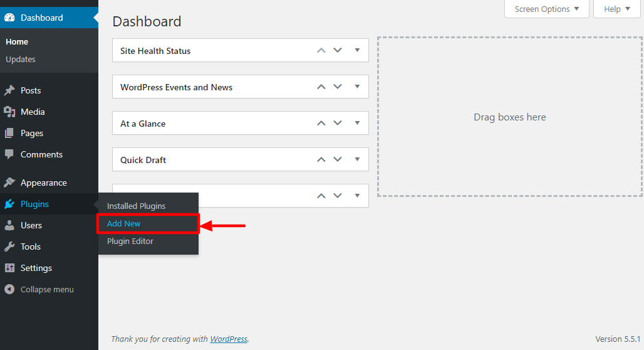Viewport: 644px width, 350px height.
Task: Follow the WordPress link in footer
Action: [229, 339]
